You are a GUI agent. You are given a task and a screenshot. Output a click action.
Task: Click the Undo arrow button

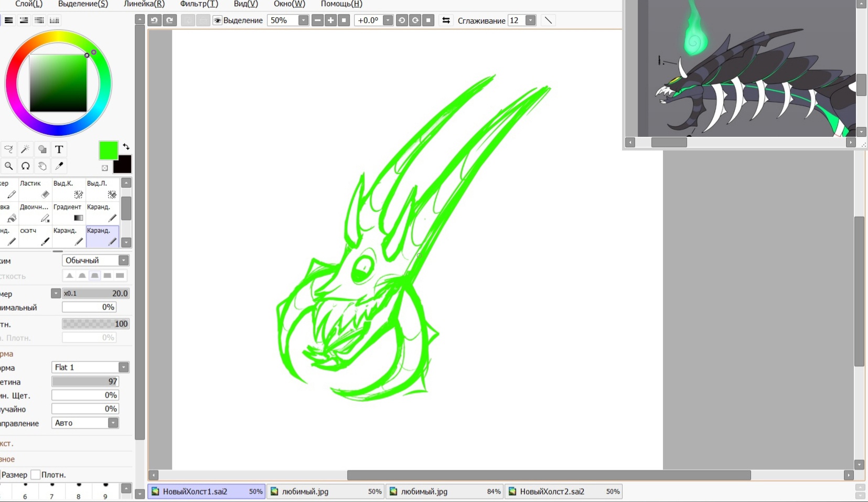[x=154, y=20]
